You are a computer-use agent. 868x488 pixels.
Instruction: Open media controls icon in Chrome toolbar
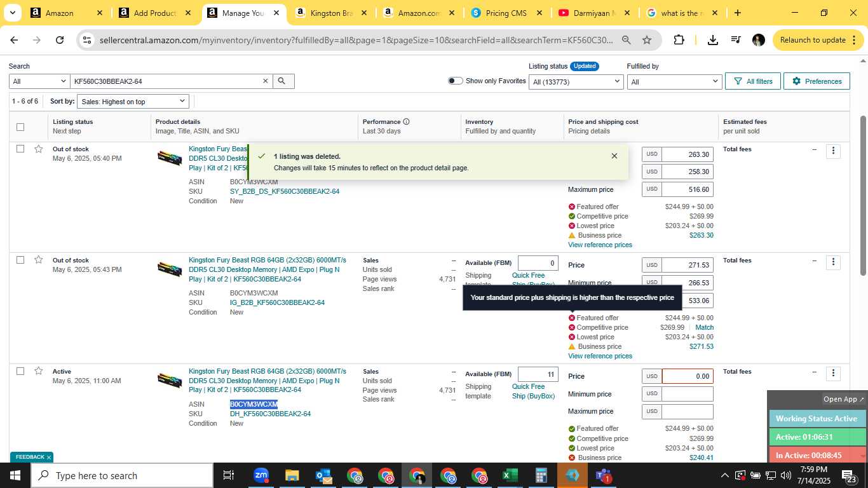[x=736, y=40]
